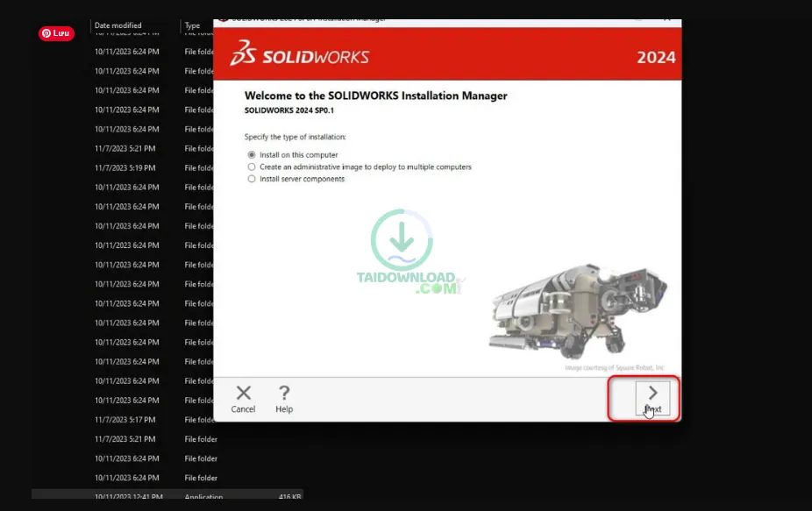Sort files by Date modified column

pos(118,25)
